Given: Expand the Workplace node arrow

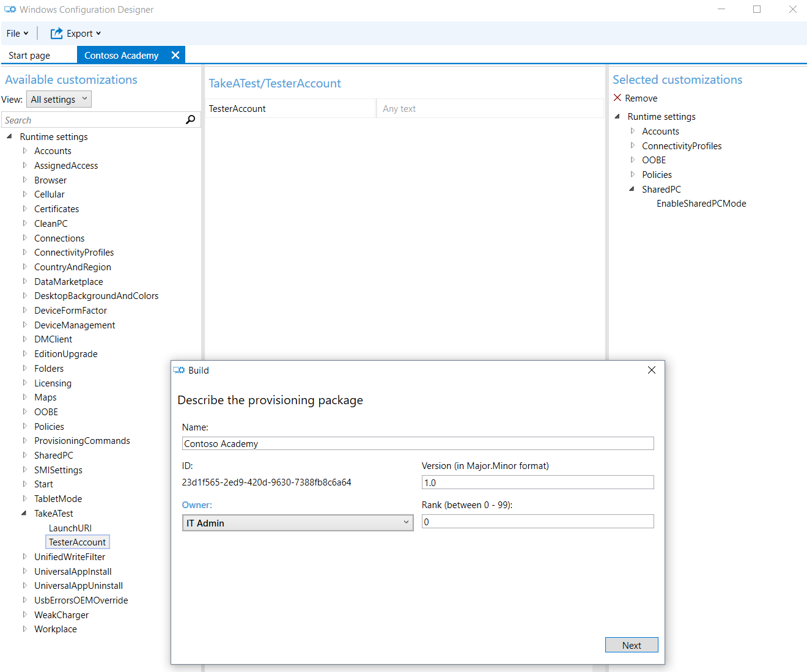Looking at the screenshot, I should (x=24, y=629).
